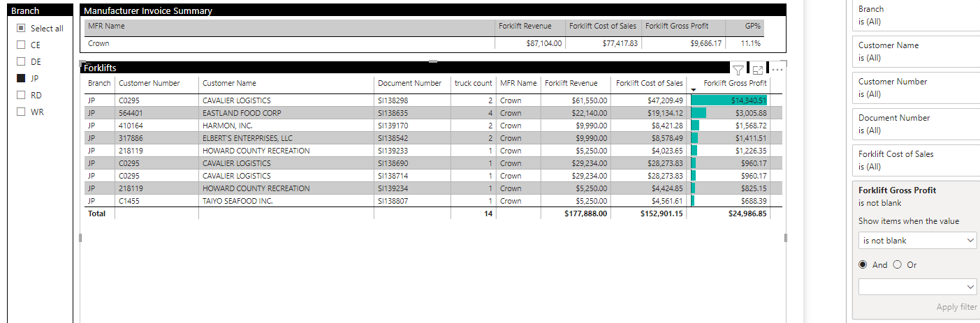Sort by Customer Number column header
Viewport: 980px width, 323px height.
[x=149, y=83]
